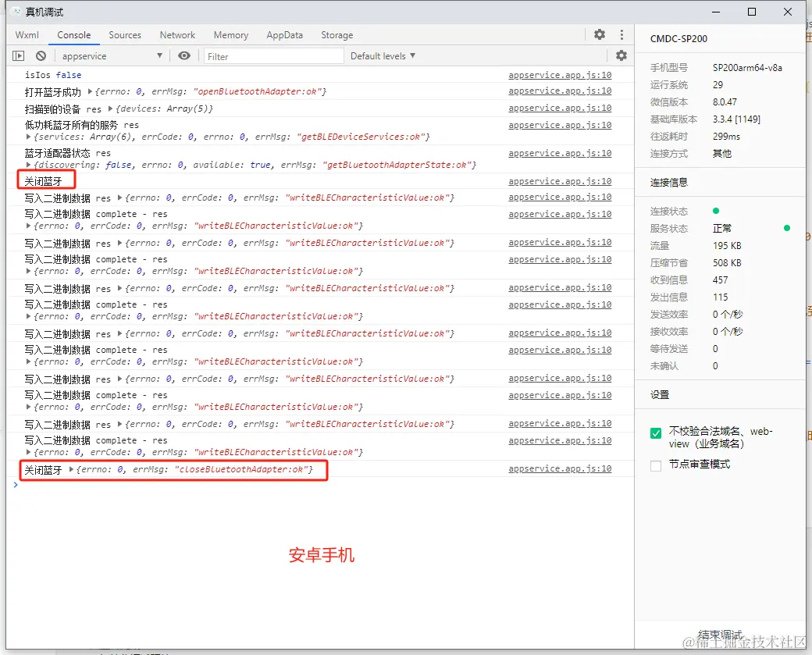
Task: Expand the getBLEDeviceServices:ok object
Action: pyautogui.click(x=28, y=137)
